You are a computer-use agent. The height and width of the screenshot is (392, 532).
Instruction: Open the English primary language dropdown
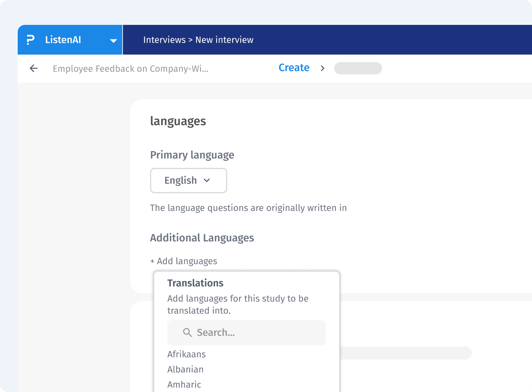pos(188,180)
